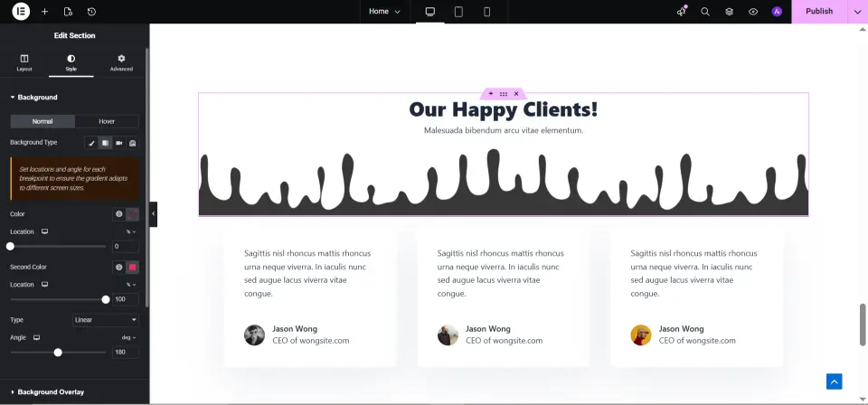Image resolution: width=868 pixels, height=405 pixels.
Task: Open the add element plus icon
Action: coord(45,12)
